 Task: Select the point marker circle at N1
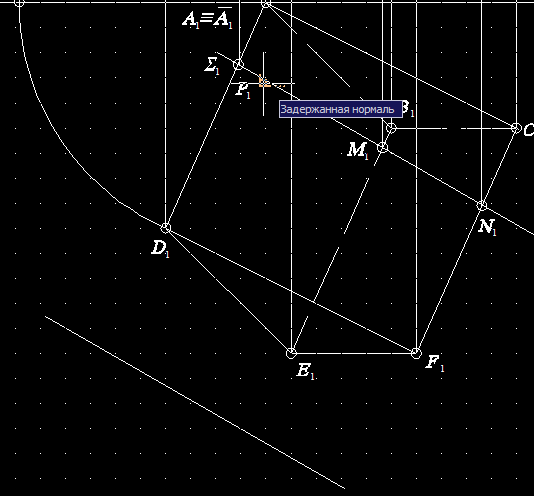click(482, 205)
